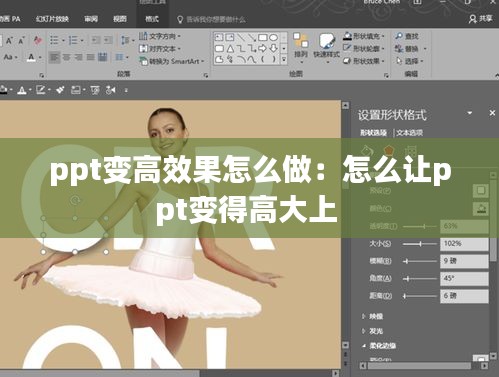Customize the quick access toolbar overflow

(126, 90)
